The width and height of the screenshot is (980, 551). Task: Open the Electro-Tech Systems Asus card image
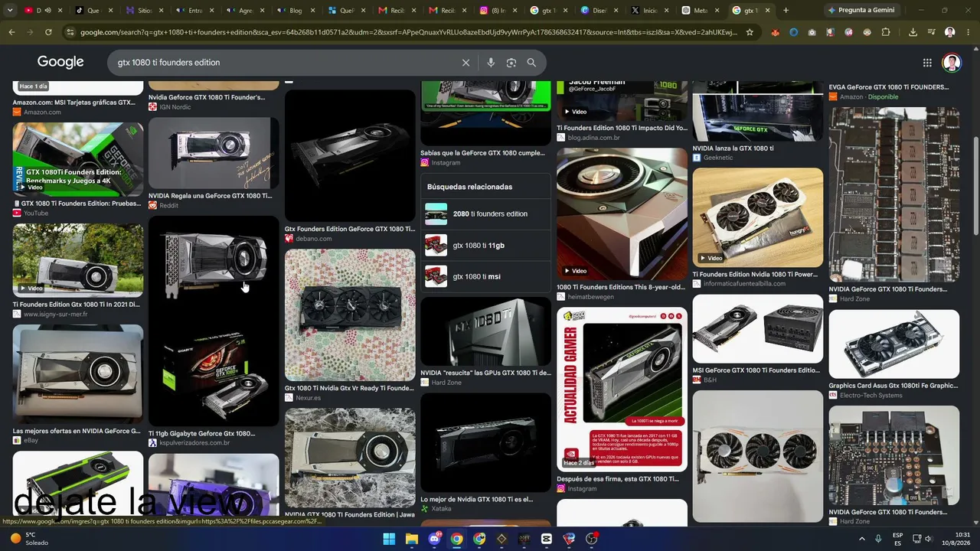893,344
